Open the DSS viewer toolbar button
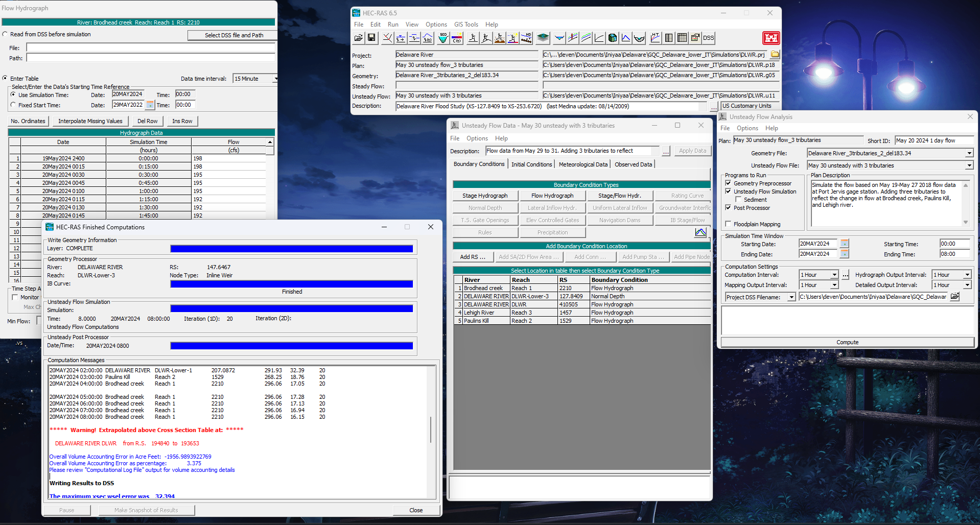 708,38
